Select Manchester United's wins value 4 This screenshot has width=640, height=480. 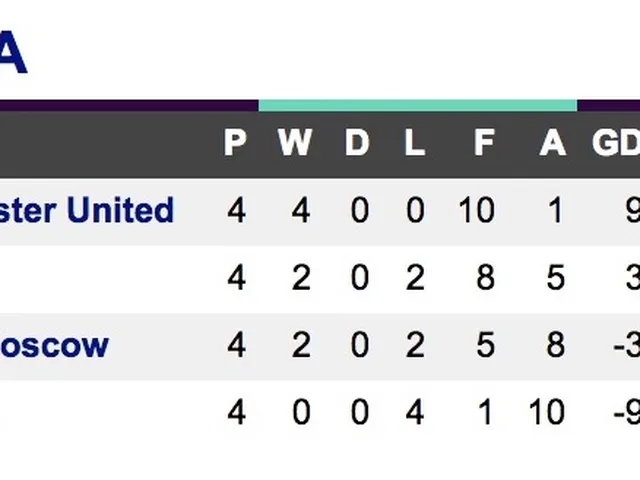[301, 211]
